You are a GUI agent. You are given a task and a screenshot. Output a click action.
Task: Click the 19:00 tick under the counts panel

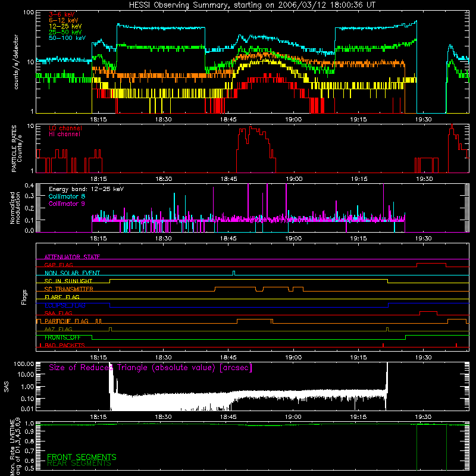click(293, 120)
